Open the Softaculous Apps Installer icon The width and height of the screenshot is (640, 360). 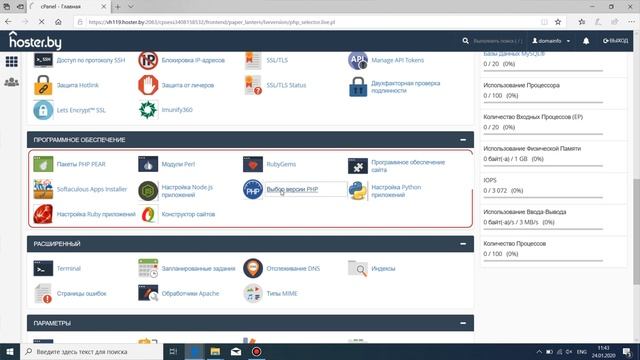tap(43, 189)
